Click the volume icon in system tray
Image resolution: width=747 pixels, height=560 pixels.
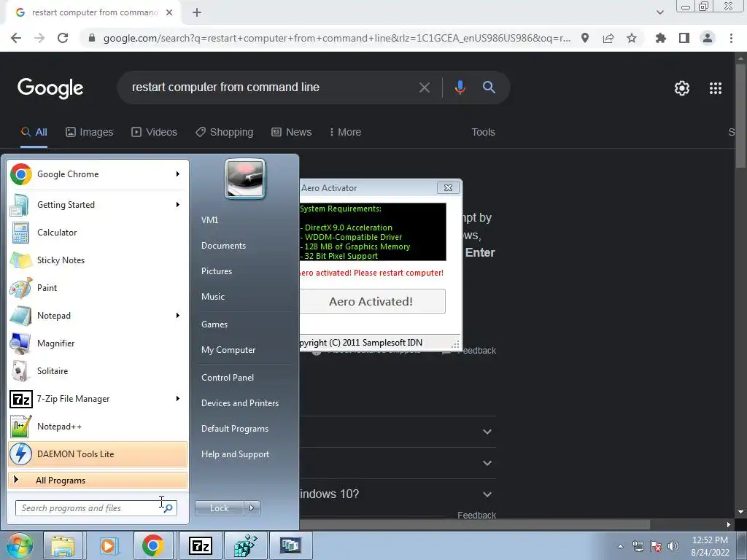click(673, 546)
